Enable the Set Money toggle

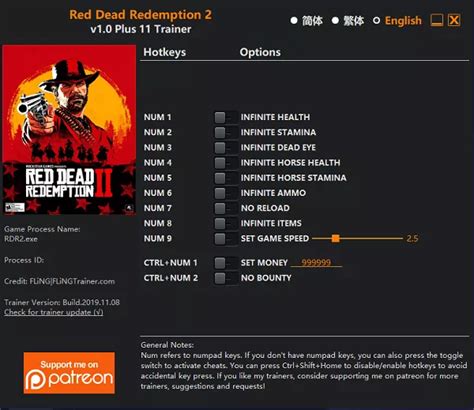pos(225,263)
